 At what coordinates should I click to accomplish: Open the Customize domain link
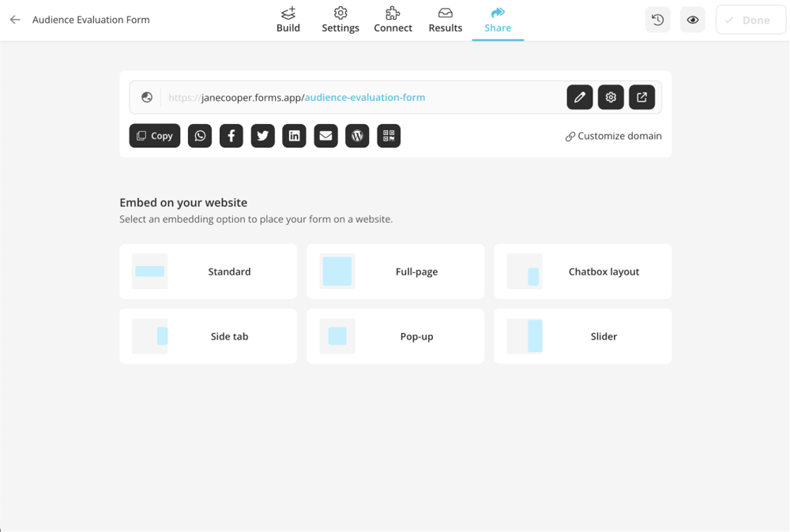pyautogui.click(x=612, y=135)
